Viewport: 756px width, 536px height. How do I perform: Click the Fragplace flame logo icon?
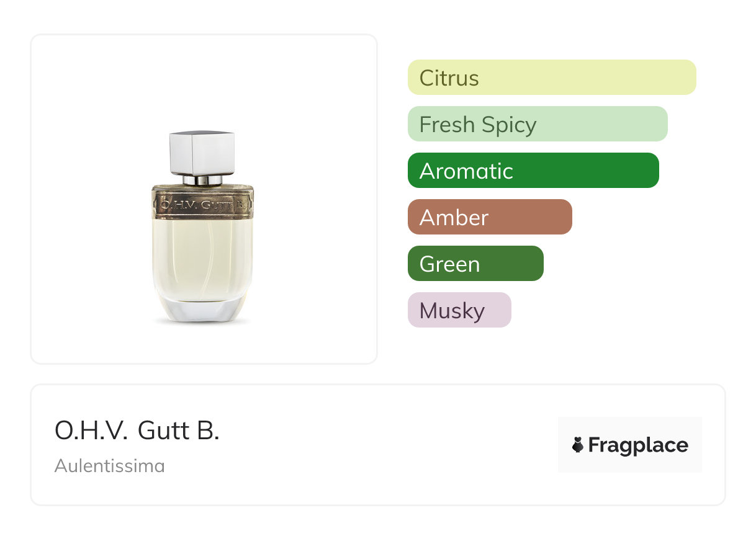pyautogui.click(x=578, y=445)
